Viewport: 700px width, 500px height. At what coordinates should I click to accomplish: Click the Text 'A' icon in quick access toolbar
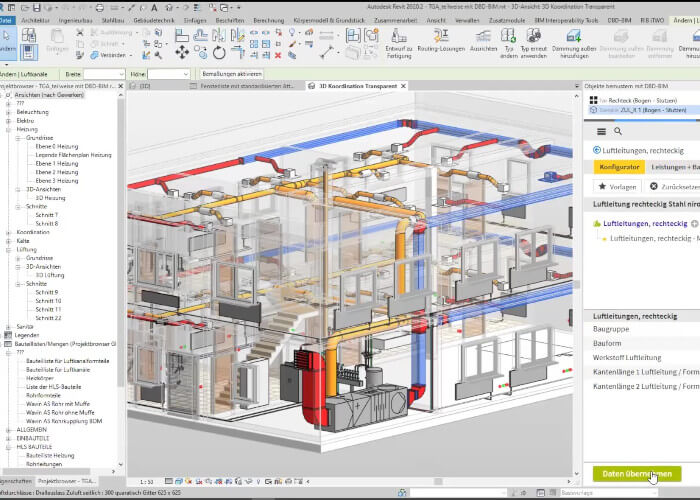[x=154, y=8]
